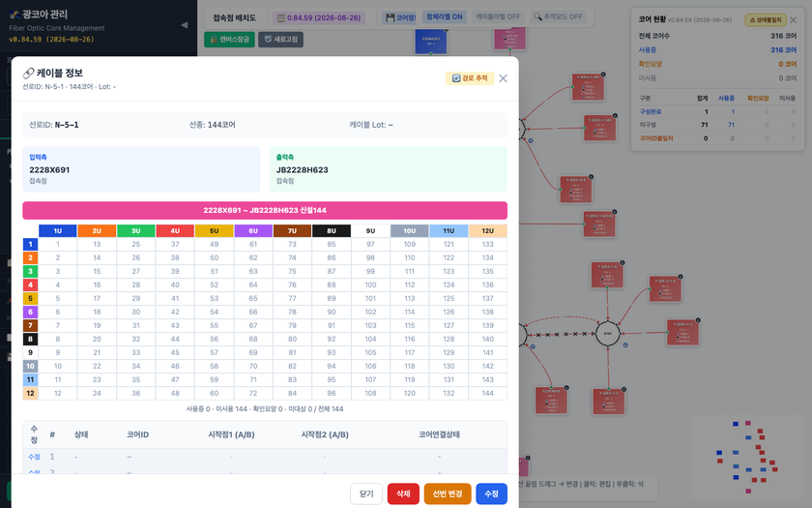Click the 접속점 배치도 title

(235, 18)
